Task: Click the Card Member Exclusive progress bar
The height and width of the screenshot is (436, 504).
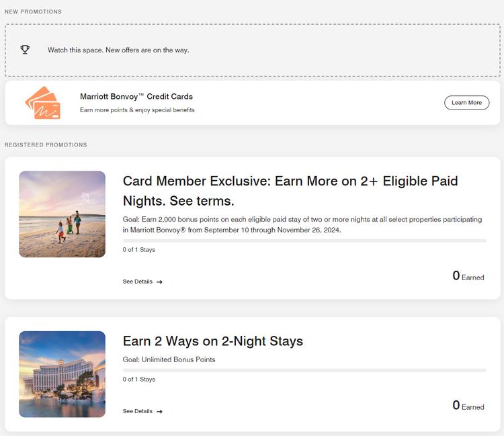Action: [x=304, y=241]
